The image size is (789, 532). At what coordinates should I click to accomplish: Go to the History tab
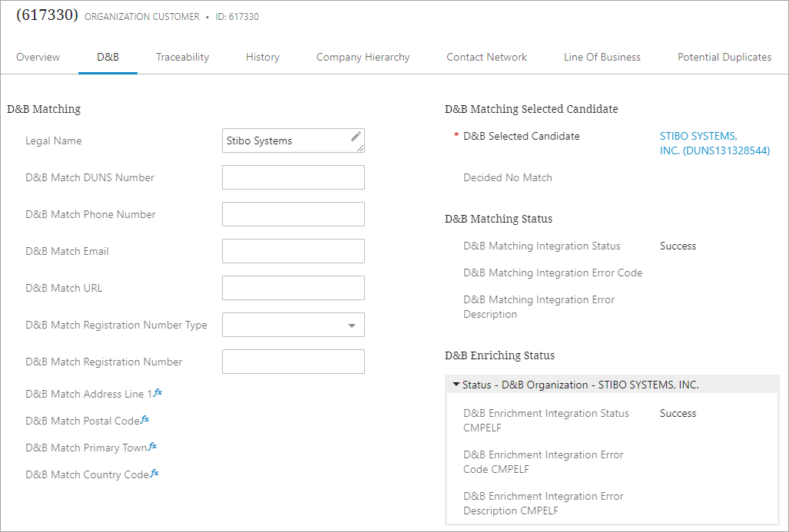click(x=263, y=57)
